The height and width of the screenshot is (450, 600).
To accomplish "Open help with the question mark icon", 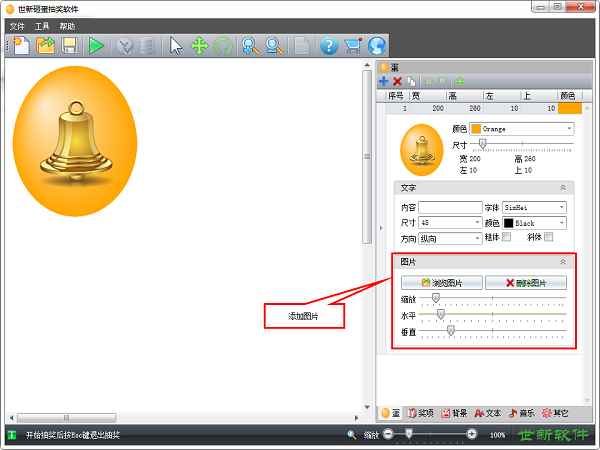I will pyautogui.click(x=329, y=46).
